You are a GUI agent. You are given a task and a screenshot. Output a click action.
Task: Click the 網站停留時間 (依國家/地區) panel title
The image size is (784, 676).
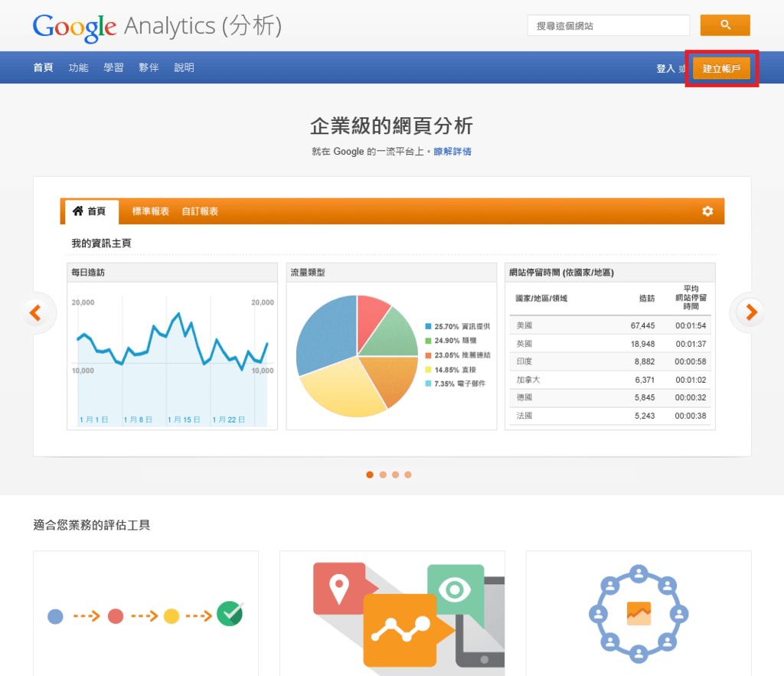561,273
